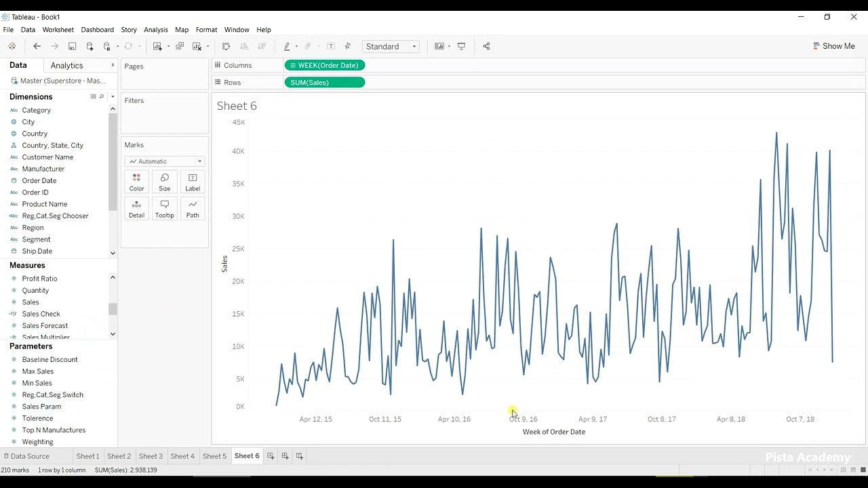868x488 pixels.
Task: Open the Analysis menu
Action: (155, 30)
